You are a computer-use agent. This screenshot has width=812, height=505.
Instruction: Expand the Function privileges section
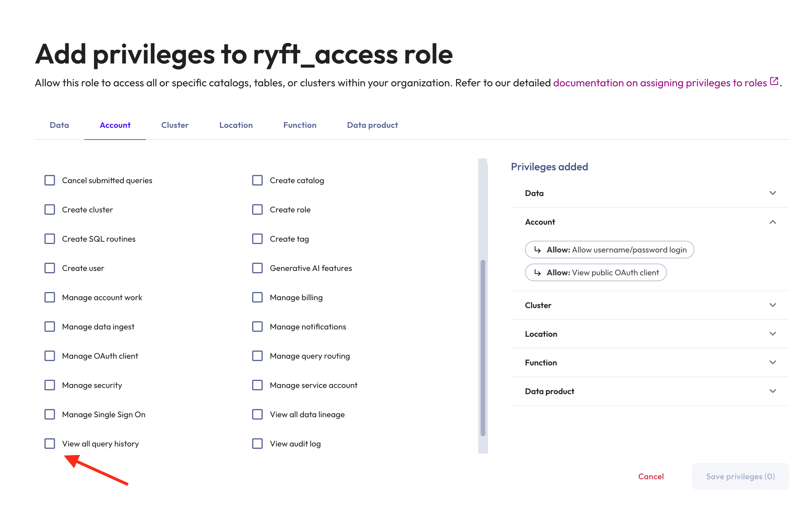click(x=772, y=363)
